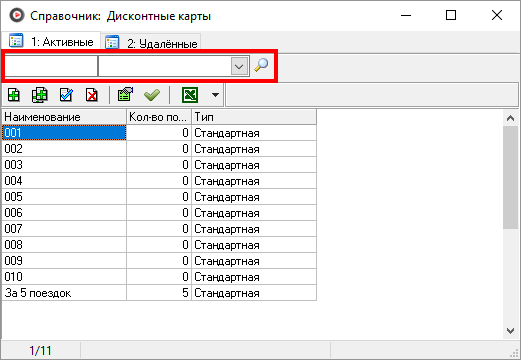Click scrollbar down arrow
The image size is (521, 360).
[510, 331]
